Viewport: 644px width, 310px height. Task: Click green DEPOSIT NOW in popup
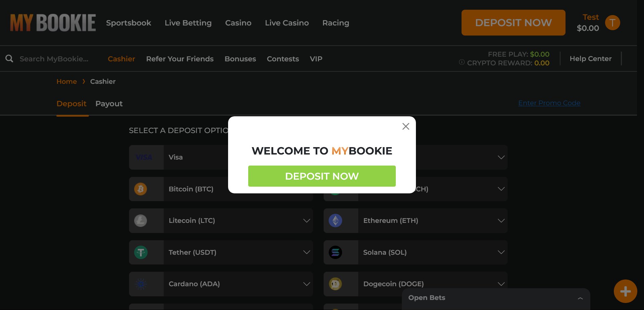tap(322, 176)
